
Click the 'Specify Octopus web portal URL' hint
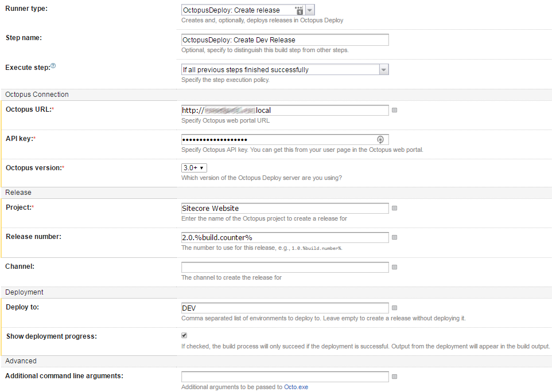coord(226,120)
